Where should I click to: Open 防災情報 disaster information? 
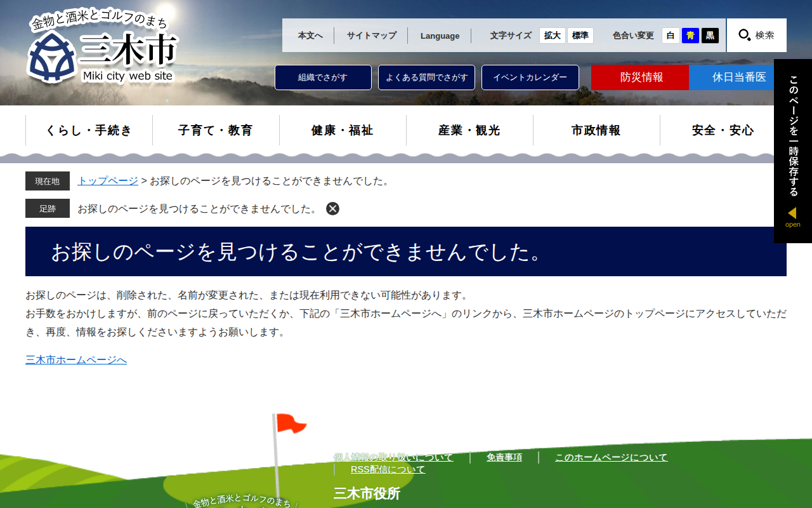640,77
